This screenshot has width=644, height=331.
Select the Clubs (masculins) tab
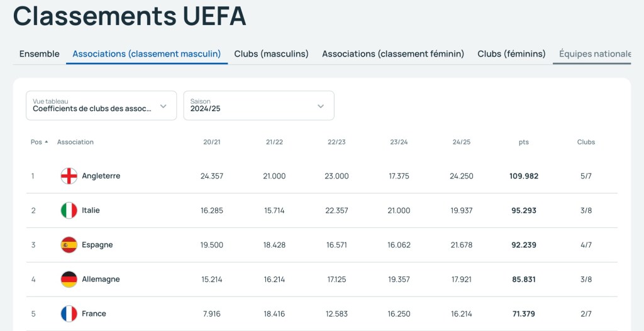pos(271,54)
